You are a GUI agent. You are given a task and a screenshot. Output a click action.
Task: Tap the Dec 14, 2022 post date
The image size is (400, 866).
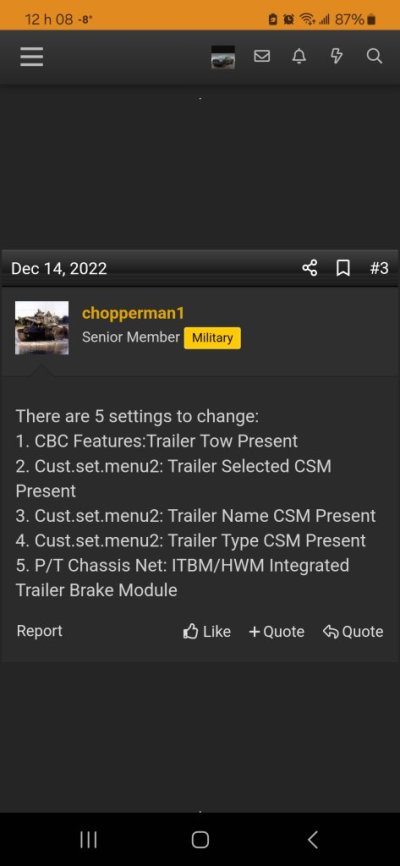point(59,268)
